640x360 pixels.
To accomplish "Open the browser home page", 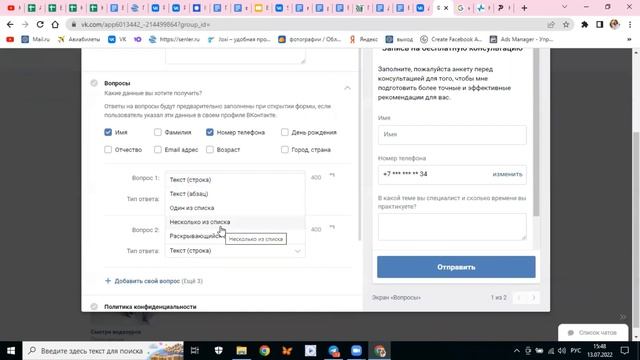I will coord(55,24).
